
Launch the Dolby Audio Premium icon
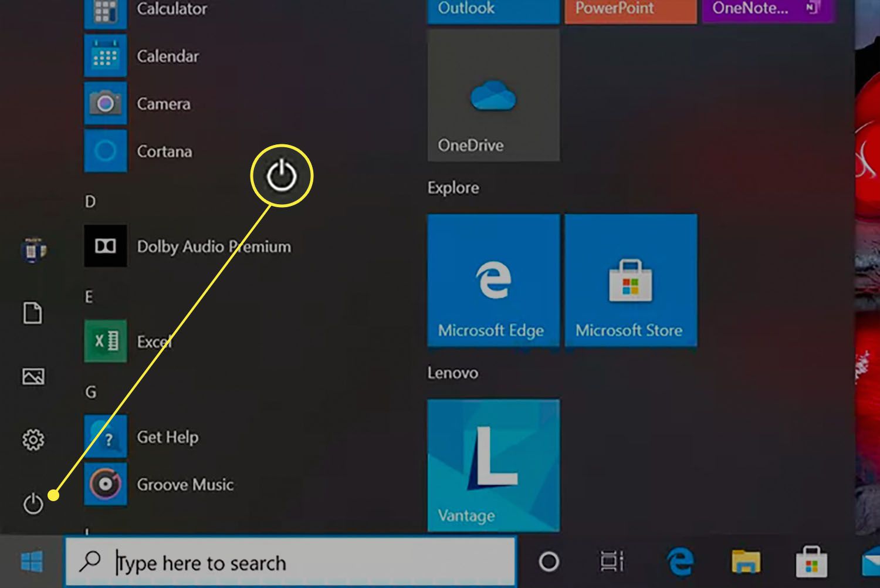106,246
